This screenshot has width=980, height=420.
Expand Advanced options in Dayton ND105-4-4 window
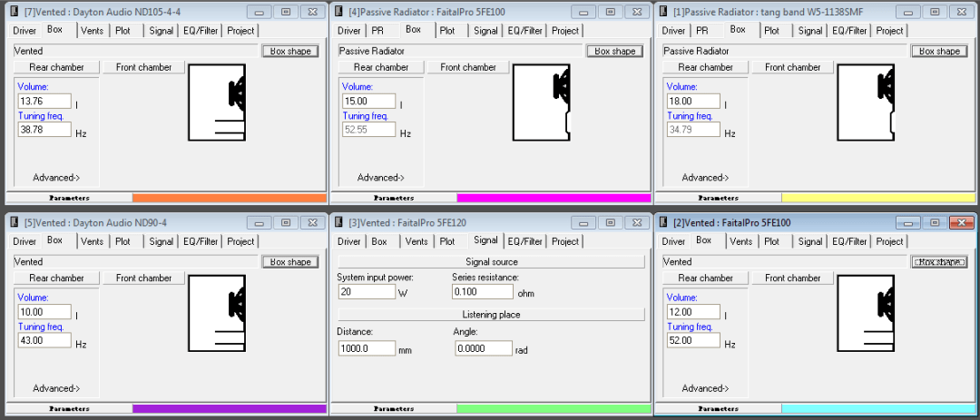click(x=56, y=178)
